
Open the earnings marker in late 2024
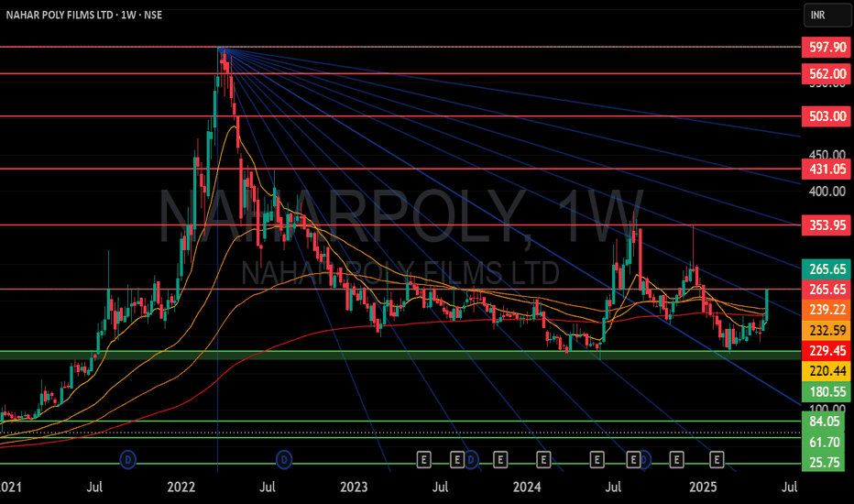coord(676,460)
